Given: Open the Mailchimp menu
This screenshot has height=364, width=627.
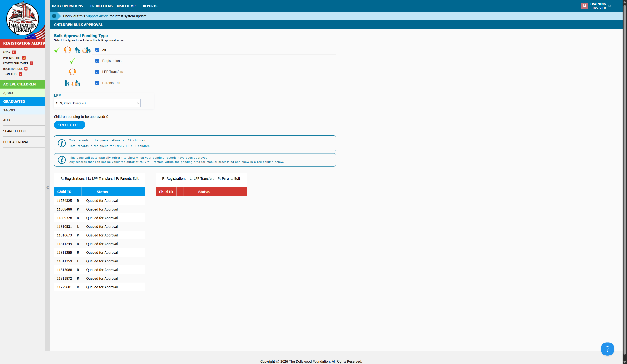Looking at the screenshot, I should click(x=126, y=6).
